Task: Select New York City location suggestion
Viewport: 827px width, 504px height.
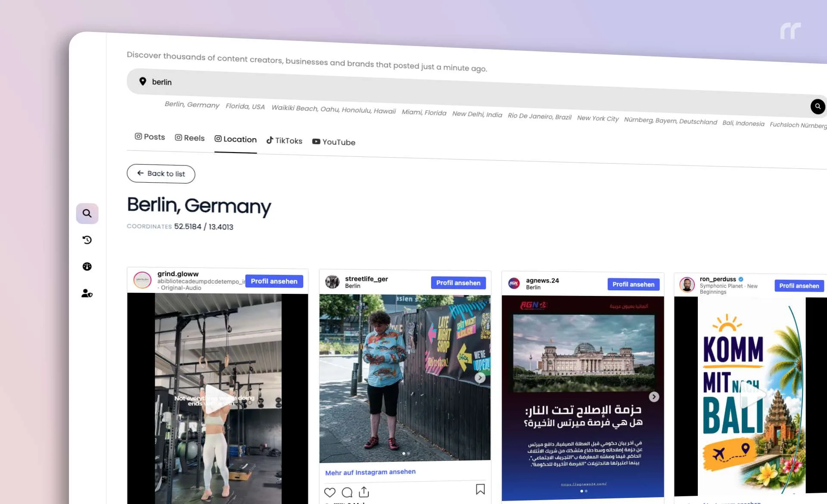Action: point(598,118)
